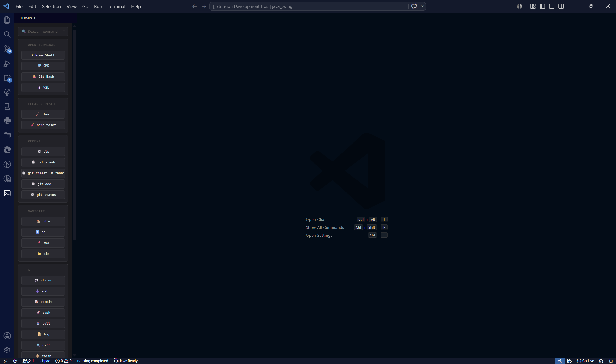Click the Go Forward arrow
Image resolution: width=616 pixels, height=364 pixels.
pos(204,6)
